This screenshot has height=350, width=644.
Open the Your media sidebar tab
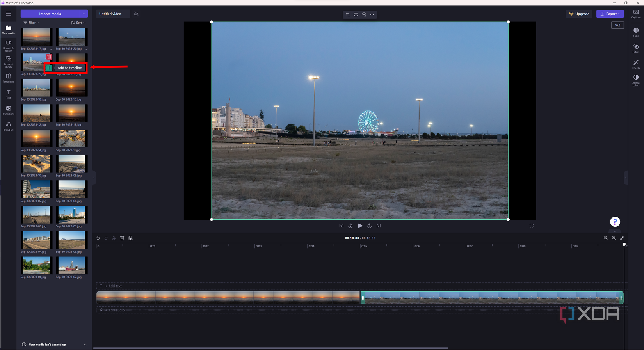coord(8,30)
